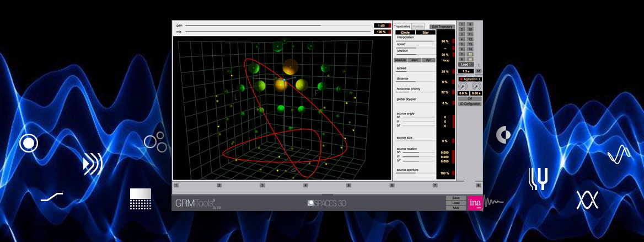Click the blue source point in 3D view
The height and width of the screenshot is (242, 644).
[284, 79]
